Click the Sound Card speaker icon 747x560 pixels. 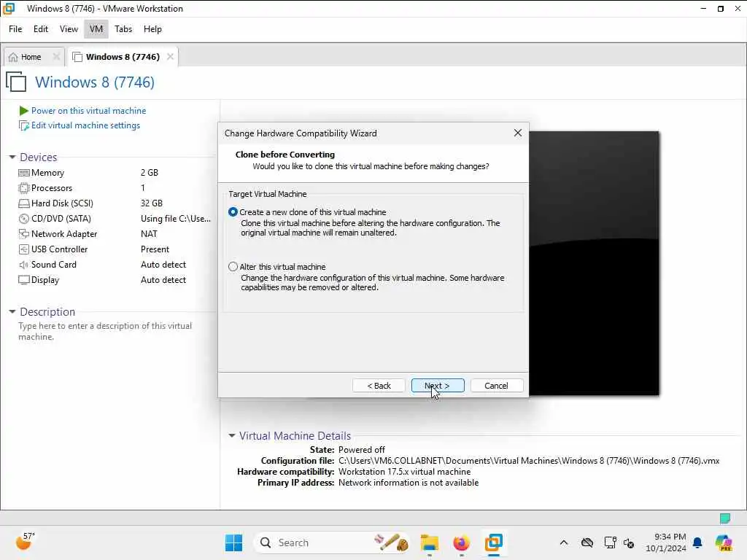[x=24, y=265]
